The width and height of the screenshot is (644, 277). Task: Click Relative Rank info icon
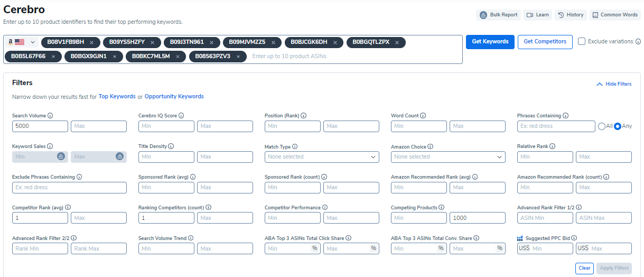[552, 146]
